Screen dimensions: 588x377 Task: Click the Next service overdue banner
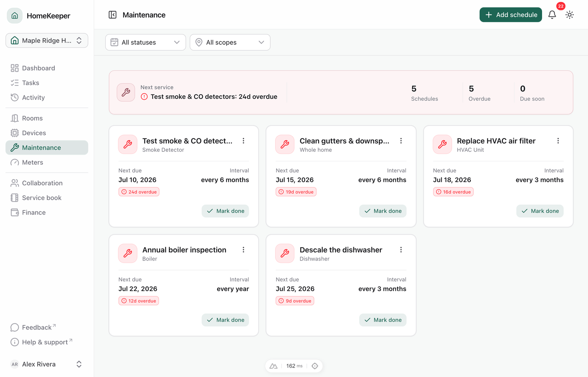[341, 92]
